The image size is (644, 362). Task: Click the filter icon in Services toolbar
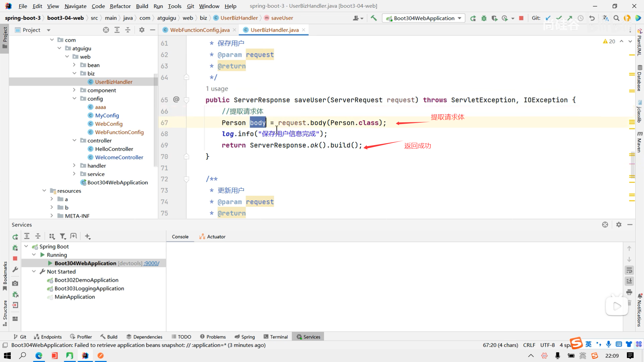click(62, 236)
